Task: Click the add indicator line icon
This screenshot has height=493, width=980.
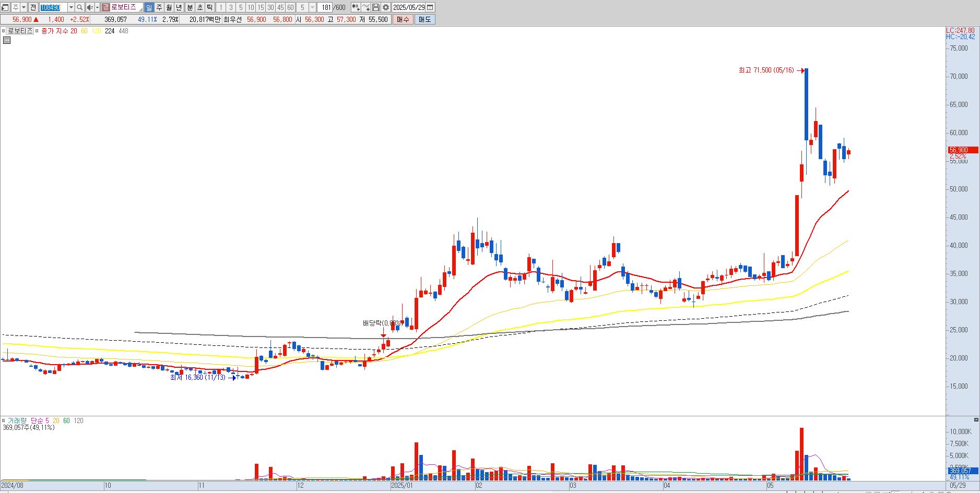Action: click(366, 7)
